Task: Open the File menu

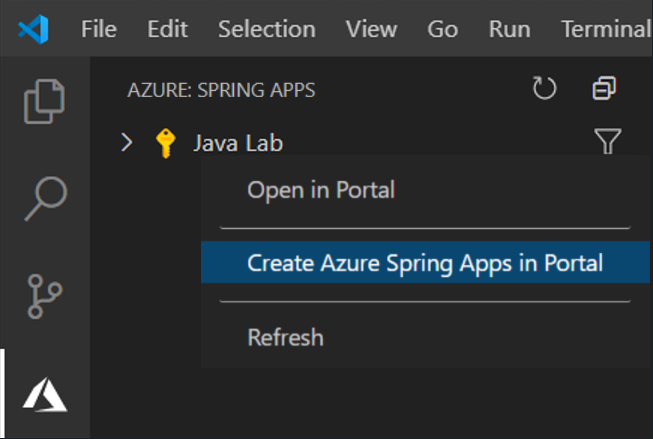Action: (98, 29)
